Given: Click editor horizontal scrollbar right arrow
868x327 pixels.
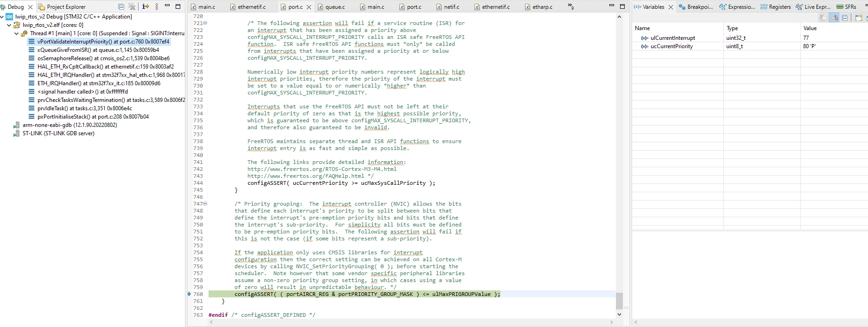Looking at the screenshot, I should 612,322.
